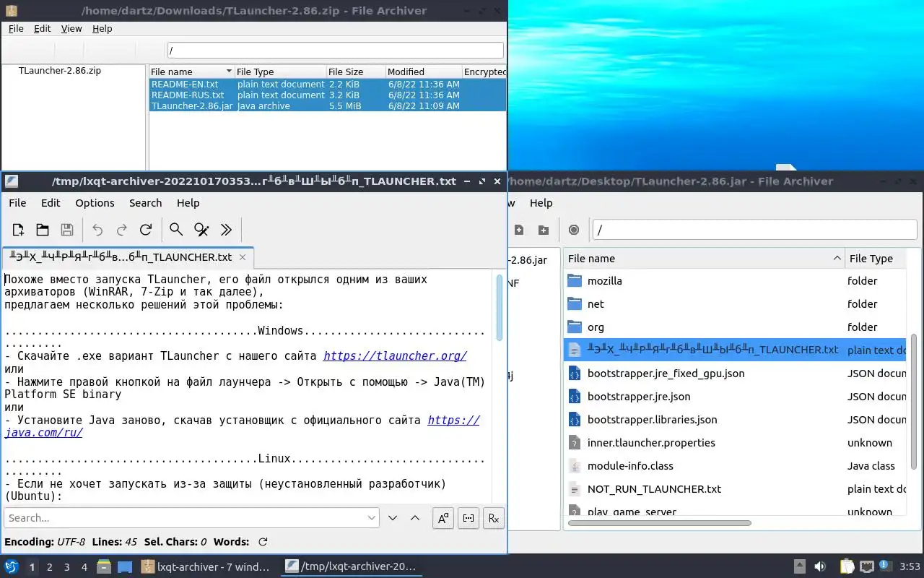Image resolution: width=924 pixels, height=578 pixels.
Task: Open the editor's Help menu
Action: click(x=188, y=203)
